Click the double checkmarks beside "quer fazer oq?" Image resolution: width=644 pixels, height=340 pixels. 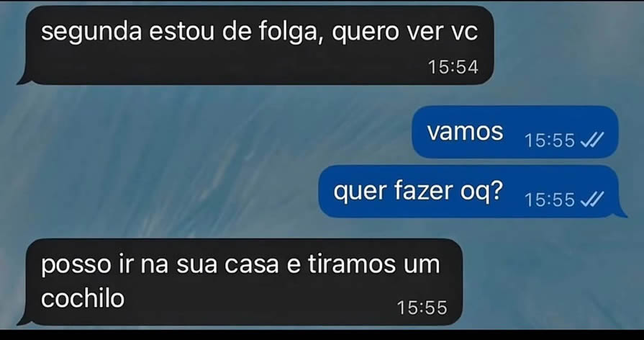pos(592,200)
